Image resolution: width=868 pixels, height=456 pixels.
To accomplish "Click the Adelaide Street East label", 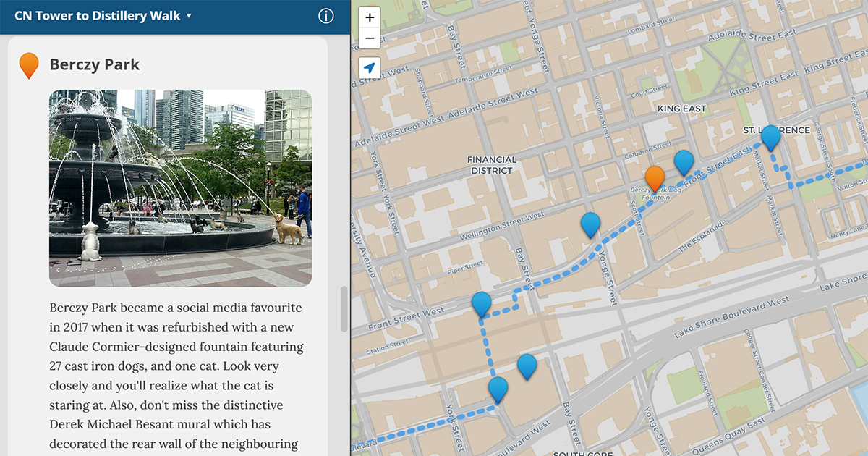I will point(752,35).
